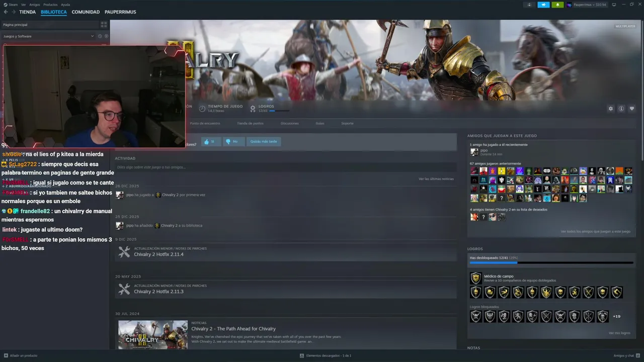Sort library by recent activity clock icon
The height and width of the screenshot is (362, 644).
point(100,36)
